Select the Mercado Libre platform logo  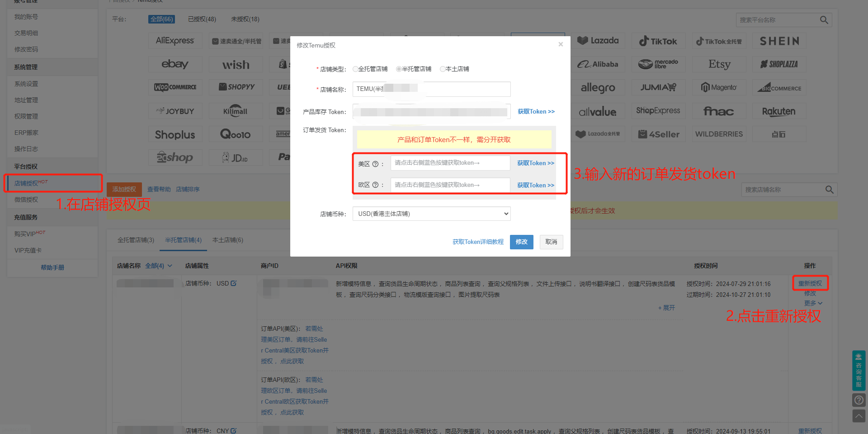pos(659,64)
